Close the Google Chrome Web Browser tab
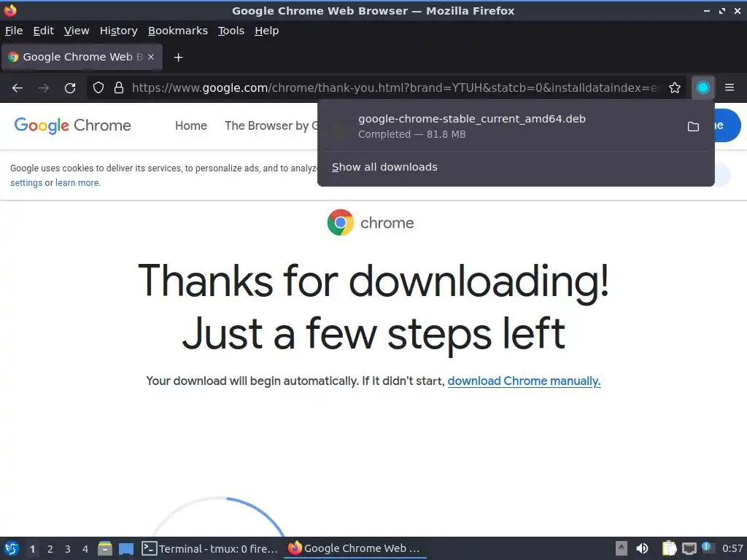747x560 pixels. click(x=151, y=57)
